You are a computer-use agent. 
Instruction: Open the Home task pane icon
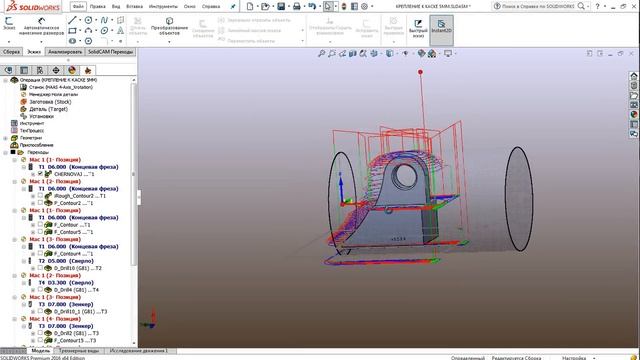(x=633, y=76)
